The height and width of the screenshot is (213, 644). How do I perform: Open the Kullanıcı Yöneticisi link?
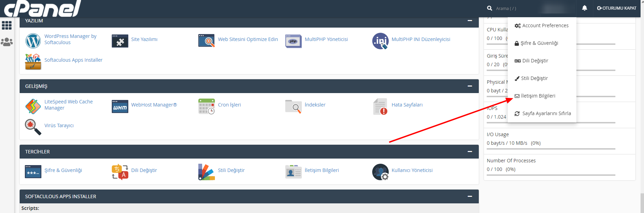click(412, 170)
